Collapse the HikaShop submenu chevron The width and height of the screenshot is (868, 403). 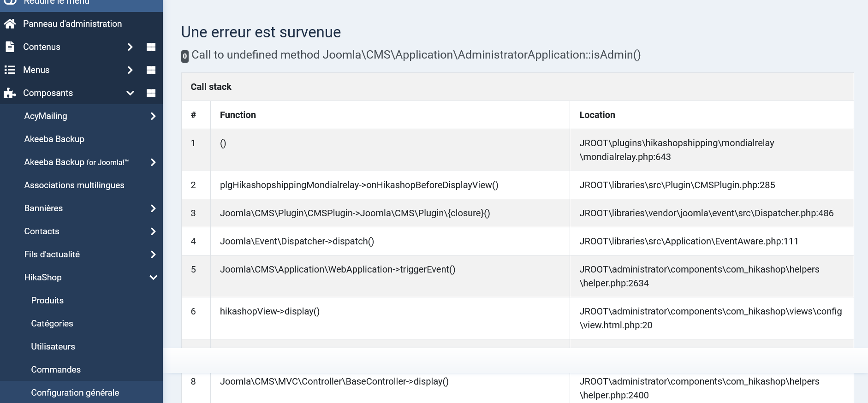(x=153, y=278)
